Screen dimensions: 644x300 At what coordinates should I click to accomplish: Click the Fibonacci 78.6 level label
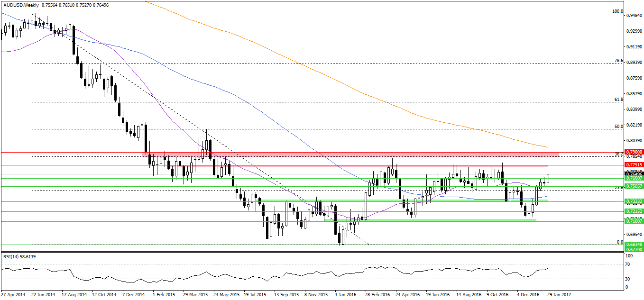point(618,61)
